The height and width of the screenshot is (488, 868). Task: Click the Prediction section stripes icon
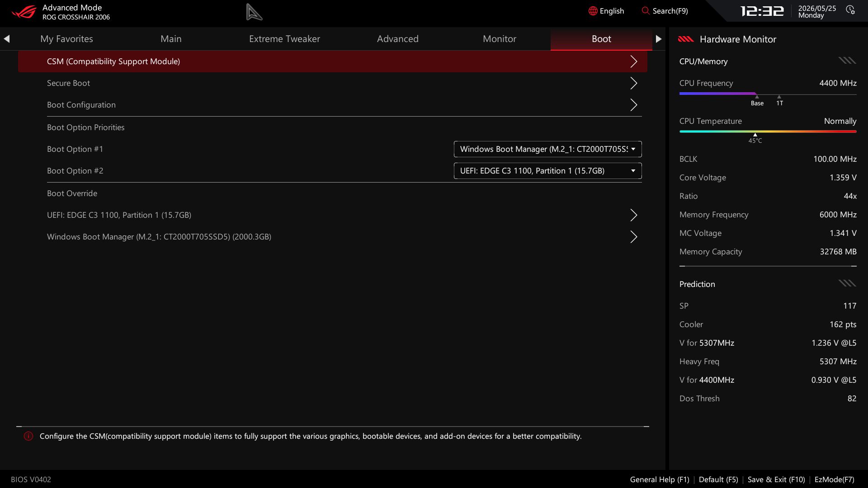tap(847, 283)
